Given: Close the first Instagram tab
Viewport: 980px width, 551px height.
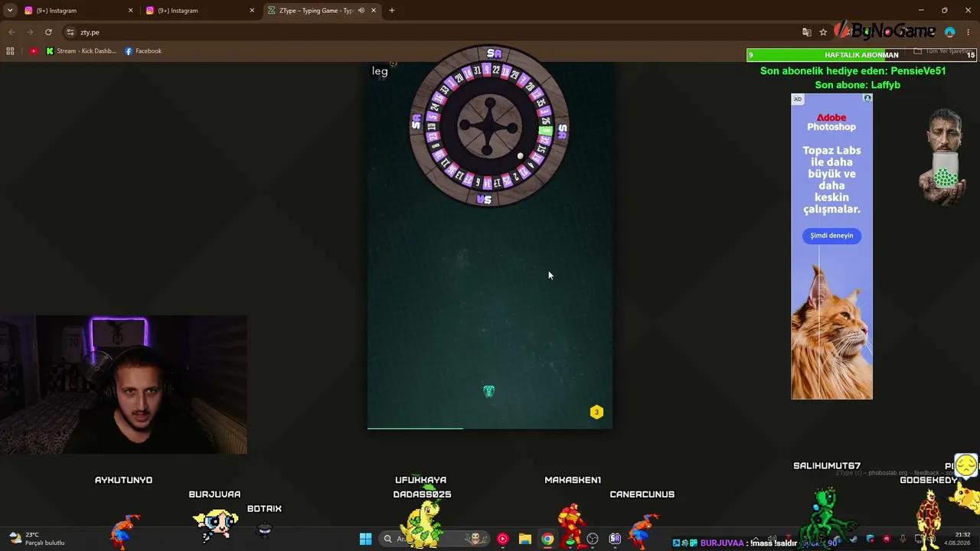Looking at the screenshot, I should point(130,11).
